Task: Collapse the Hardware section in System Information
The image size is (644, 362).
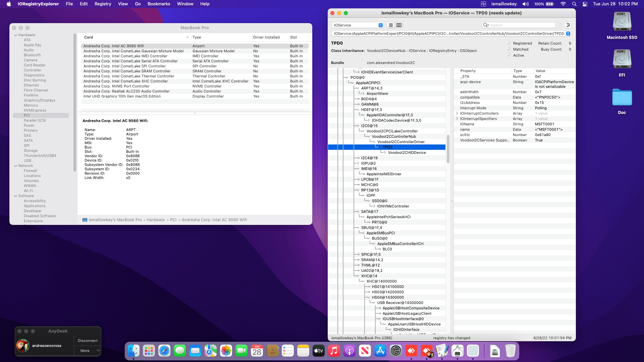Action: pos(16,35)
